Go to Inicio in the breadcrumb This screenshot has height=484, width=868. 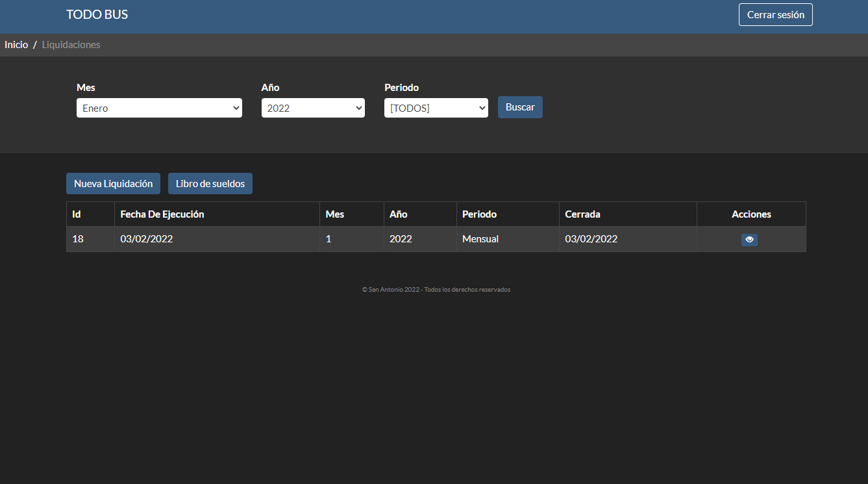pos(16,45)
